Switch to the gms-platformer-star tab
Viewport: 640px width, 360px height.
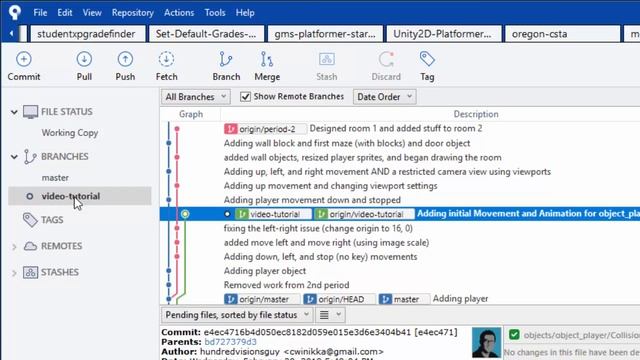(x=325, y=34)
